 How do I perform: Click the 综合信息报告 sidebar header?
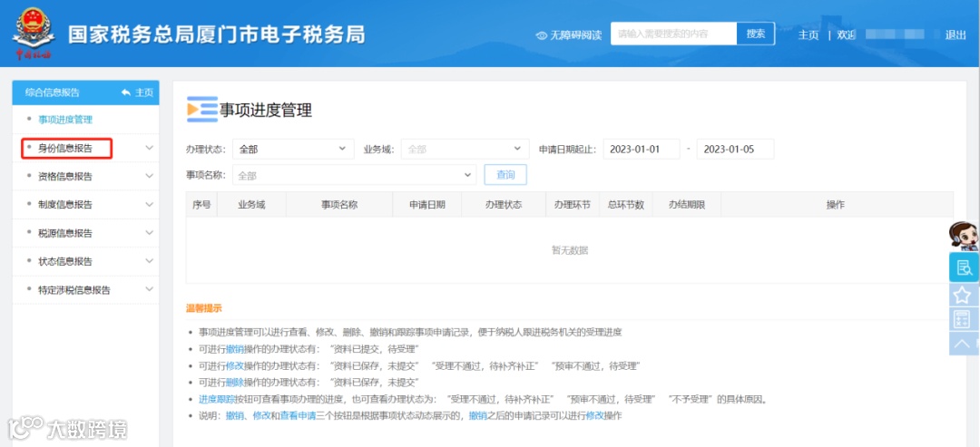(53, 92)
